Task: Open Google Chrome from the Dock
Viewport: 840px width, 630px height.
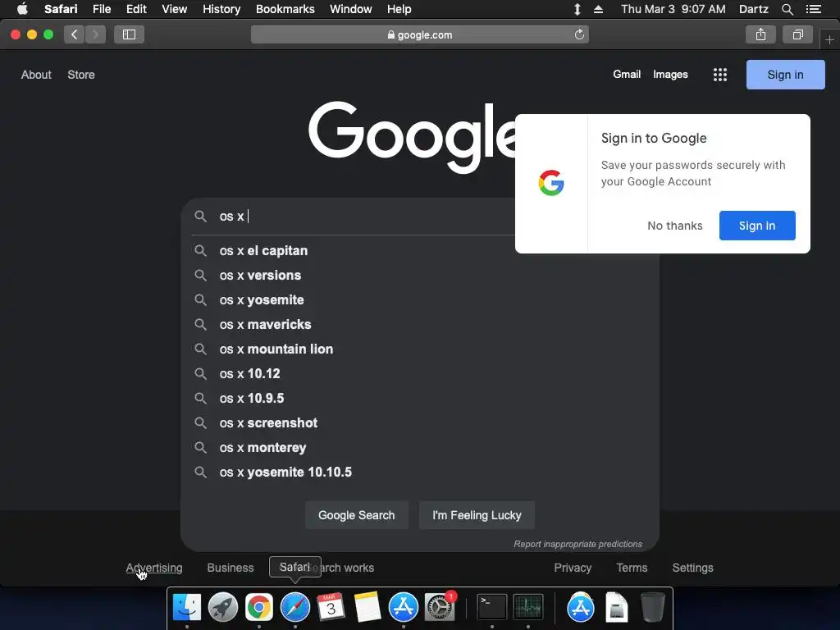Action: (x=259, y=608)
